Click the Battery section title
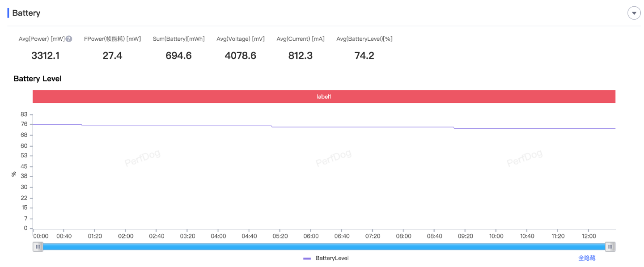Screen dimensions: 644x267 tap(26, 13)
